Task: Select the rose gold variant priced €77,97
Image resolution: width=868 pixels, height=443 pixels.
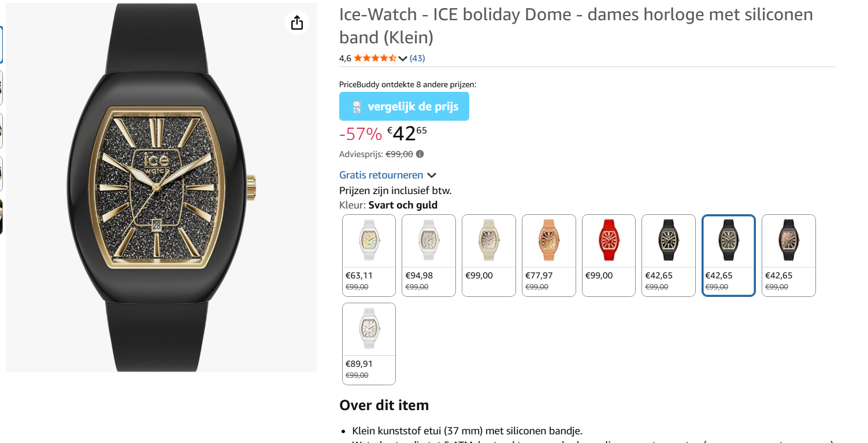Action: (548, 241)
